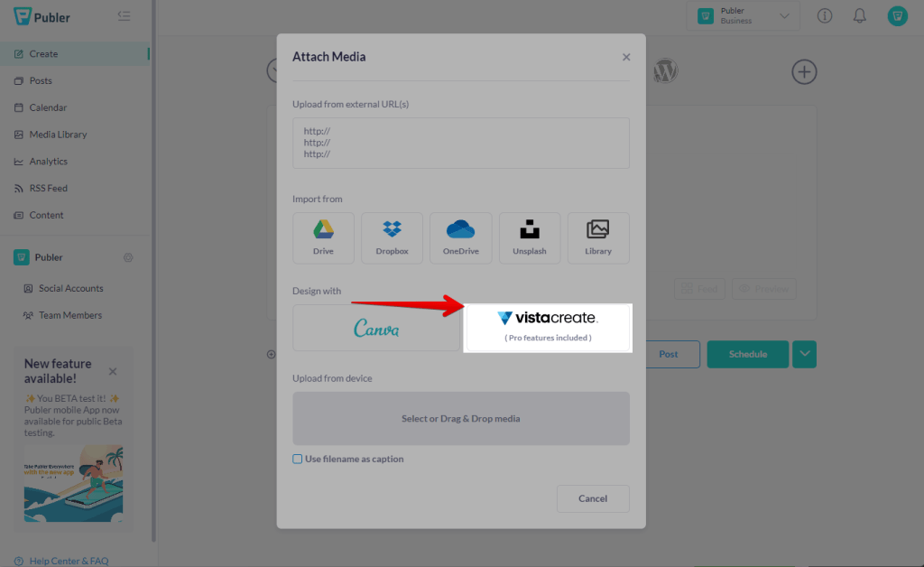Expand the Publer Business workspace dropdown
Screen dimensions: 924x567
[x=744, y=16]
